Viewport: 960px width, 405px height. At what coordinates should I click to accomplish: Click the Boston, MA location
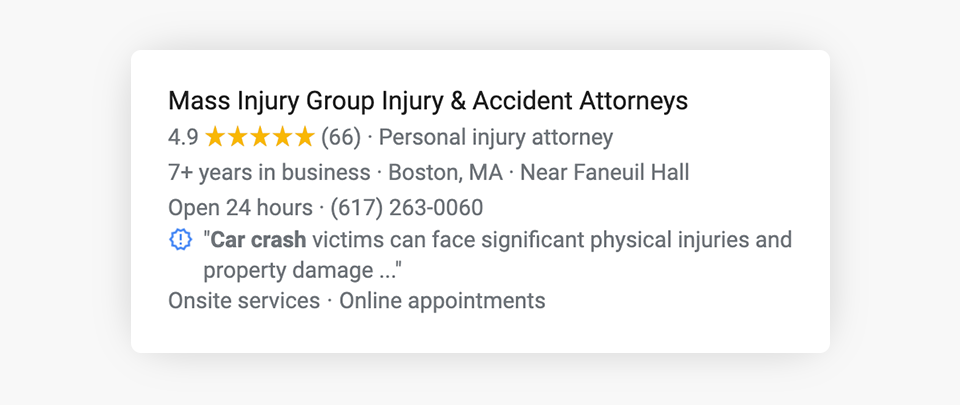[445, 172]
